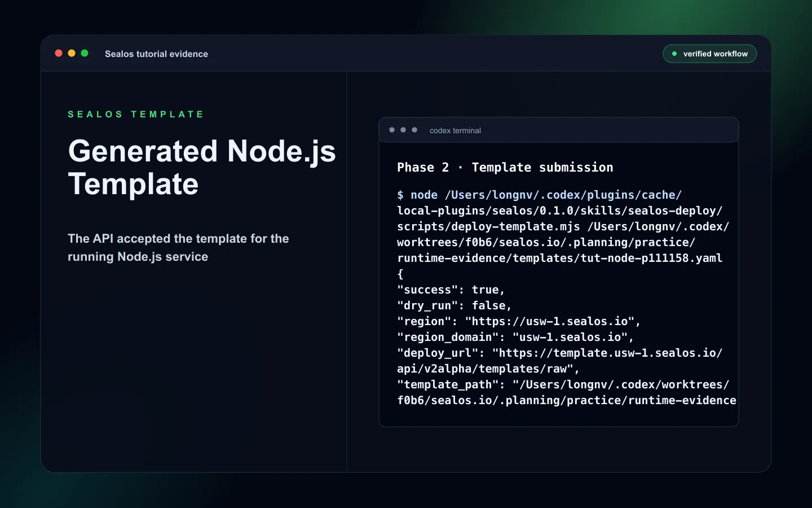Image resolution: width=812 pixels, height=508 pixels.
Task: Click the 'The API accepted the template' description
Action: click(178, 247)
